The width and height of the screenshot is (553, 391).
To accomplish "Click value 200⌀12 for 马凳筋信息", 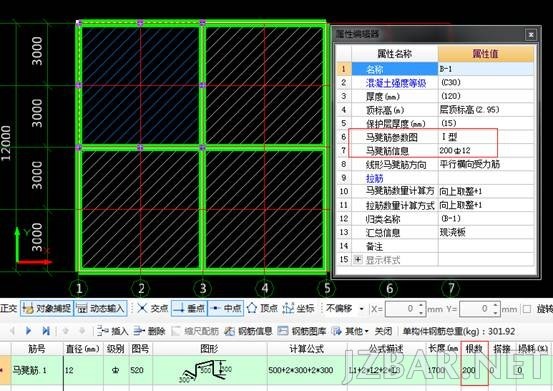I will pos(486,151).
